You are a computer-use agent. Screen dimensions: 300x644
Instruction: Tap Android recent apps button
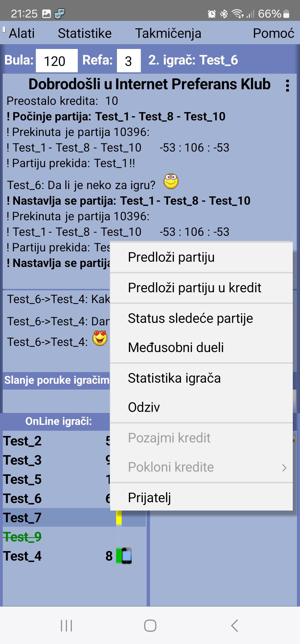coord(66,626)
